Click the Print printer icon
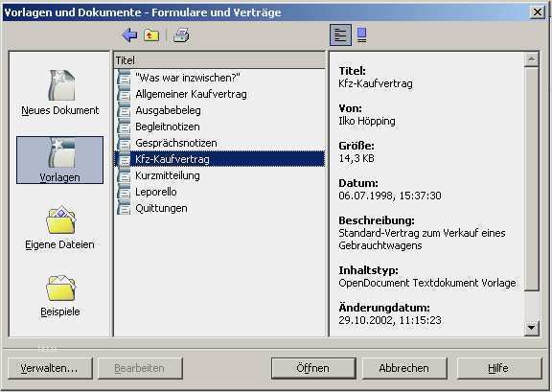Screen dimensions: 552x392 [x=181, y=35]
